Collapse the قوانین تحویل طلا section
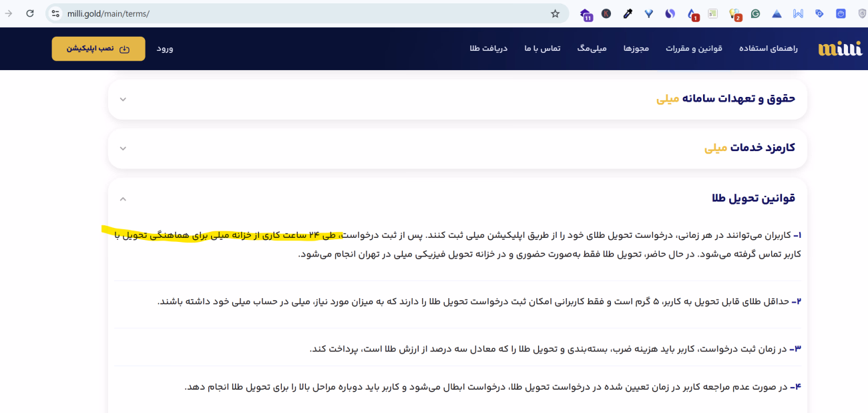Image resolution: width=868 pixels, height=413 pixels. pos(123,198)
